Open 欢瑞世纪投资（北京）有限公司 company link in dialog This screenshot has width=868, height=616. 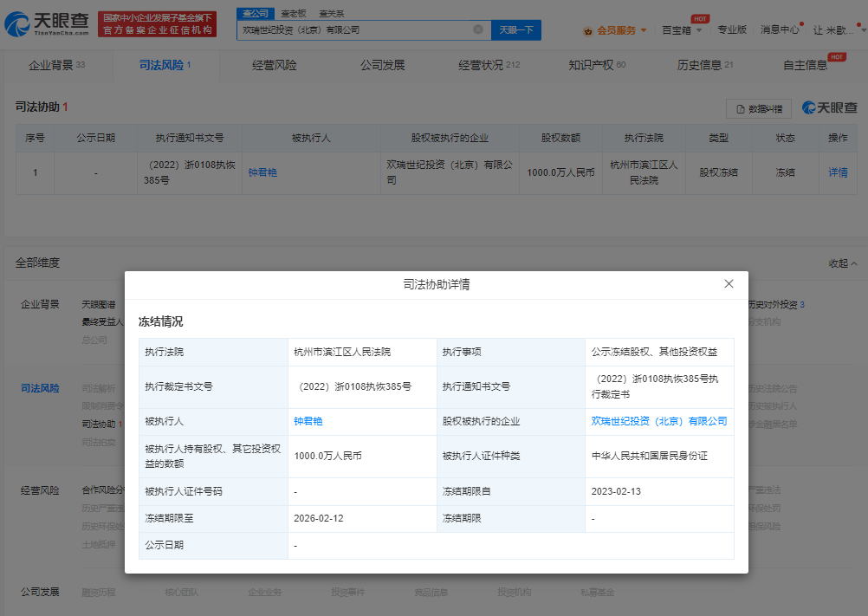pos(660,422)
